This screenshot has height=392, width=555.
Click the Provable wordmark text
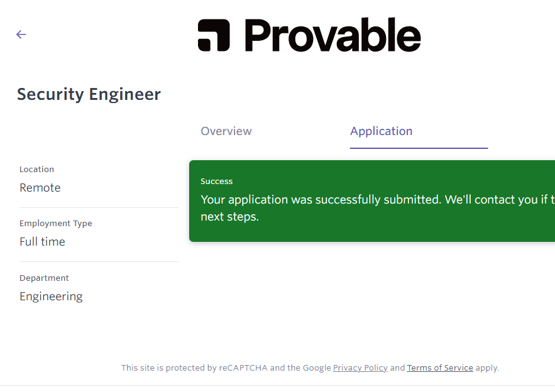[332, 35]
